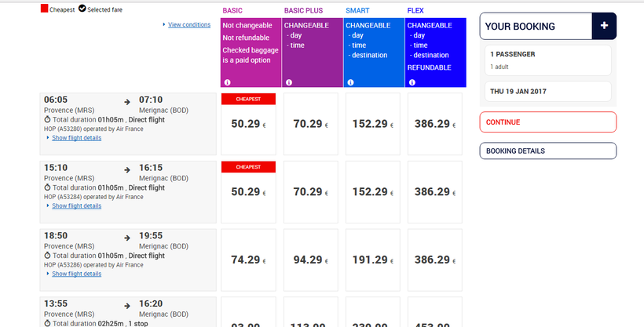This screenshot has width=644, height=327.
Task: Click the Selected fare checkmark icon
Action: [82, 9]
